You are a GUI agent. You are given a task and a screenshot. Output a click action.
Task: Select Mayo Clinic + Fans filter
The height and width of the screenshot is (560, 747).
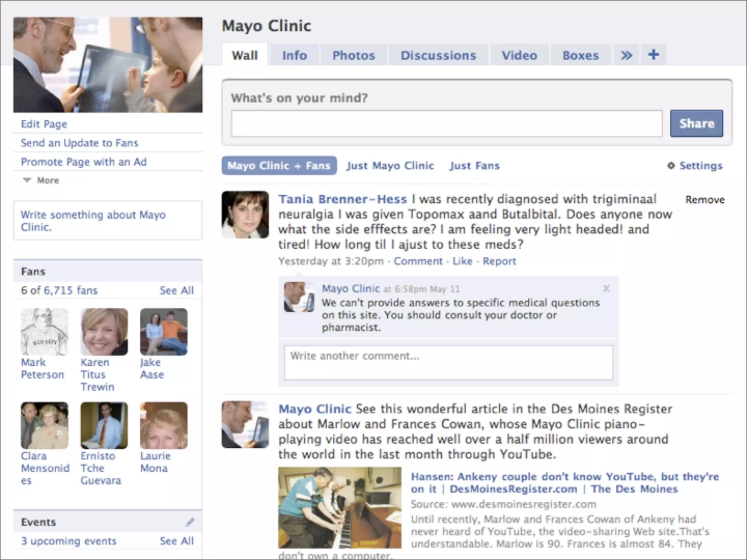click(279, 166)
